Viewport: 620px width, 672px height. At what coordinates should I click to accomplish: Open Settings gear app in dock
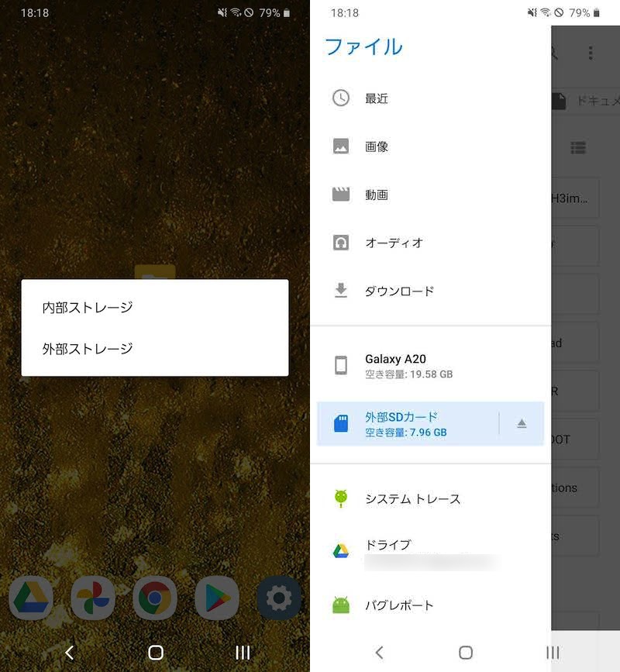click(279, 598)
